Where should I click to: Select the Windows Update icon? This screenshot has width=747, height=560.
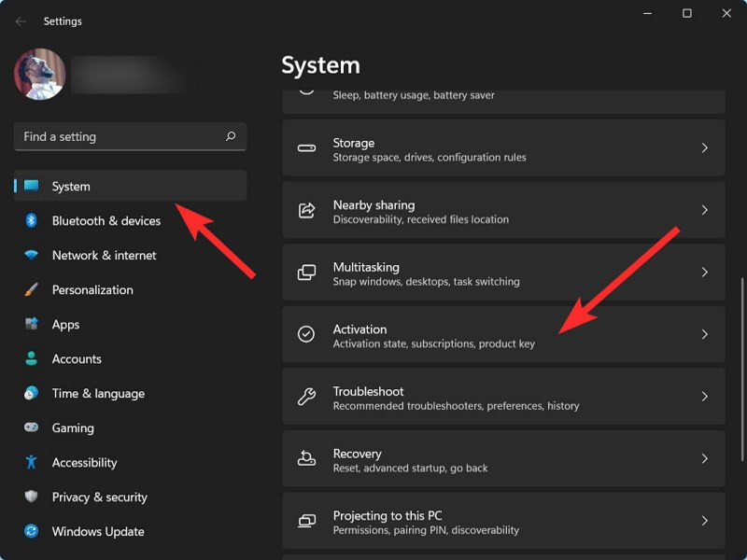click(33, 531)
